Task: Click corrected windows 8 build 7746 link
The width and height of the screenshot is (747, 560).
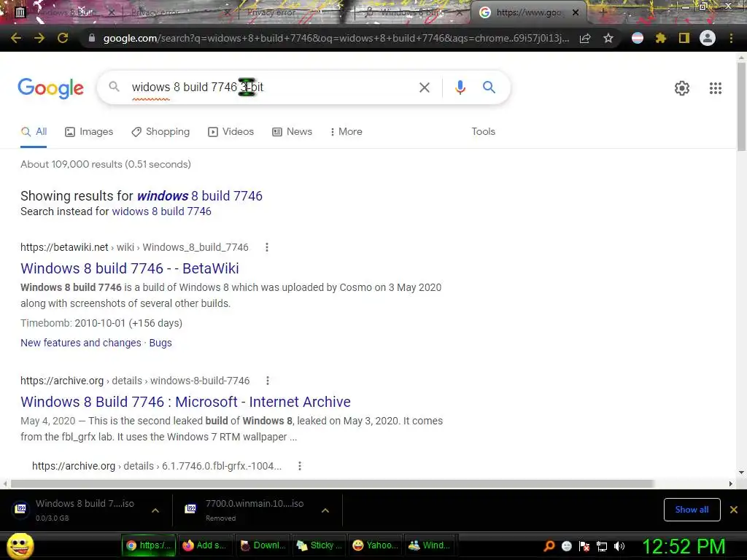Action: [x=200, y=195]
